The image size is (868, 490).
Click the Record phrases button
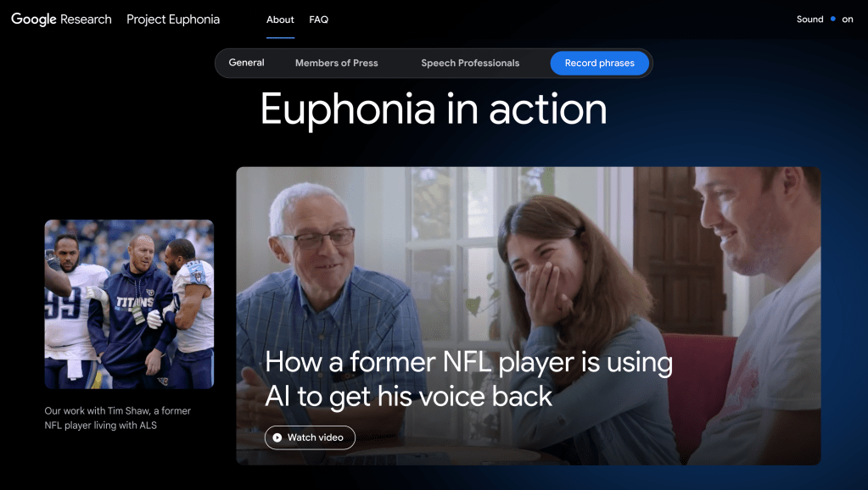pos(600,63)
